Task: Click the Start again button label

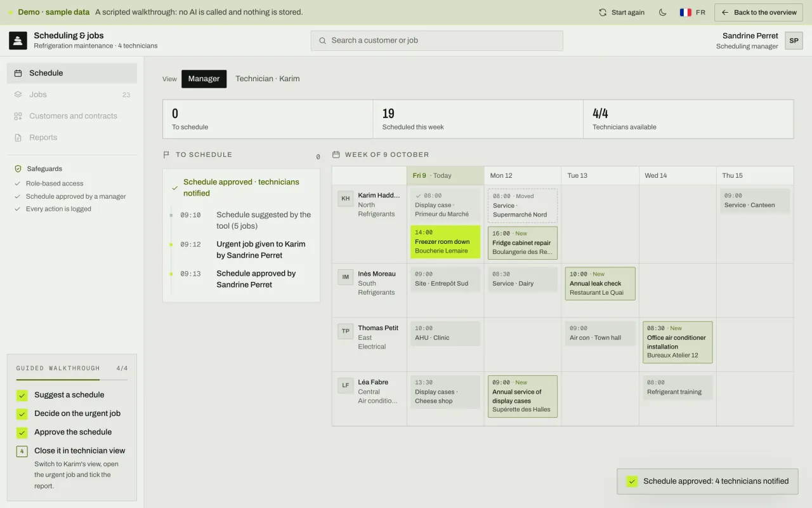Action: 628,12
